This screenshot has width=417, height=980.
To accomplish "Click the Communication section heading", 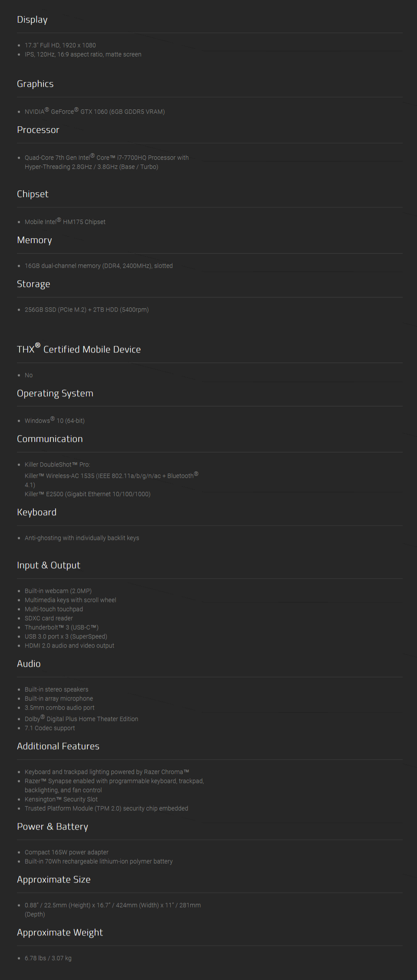I will point(50,439).
